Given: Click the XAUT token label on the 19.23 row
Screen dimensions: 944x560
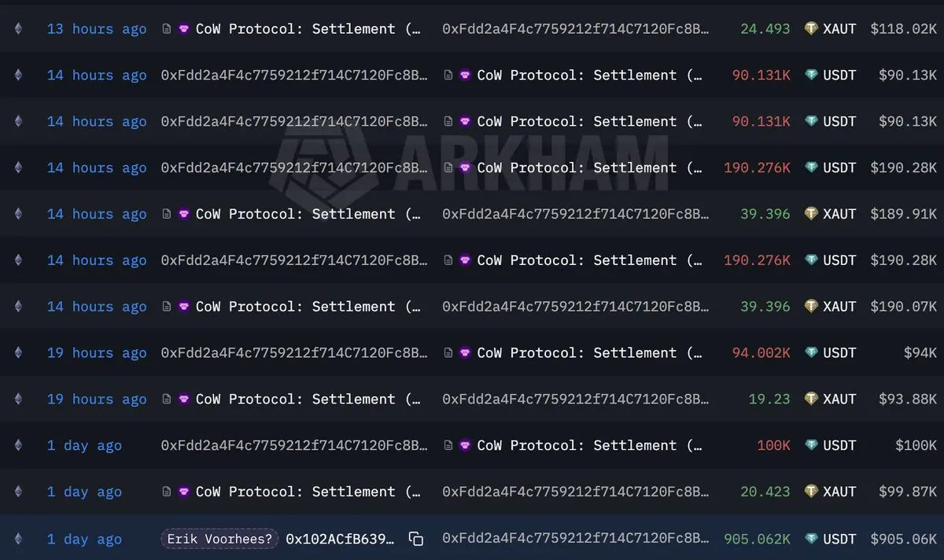Looking at the screenshot, I should tap(839, 399).
